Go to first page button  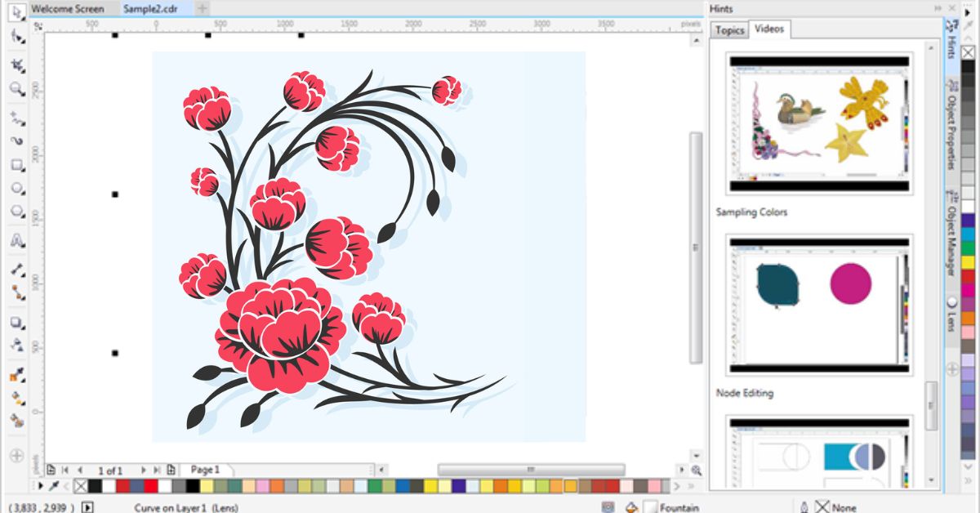point(65,470)
